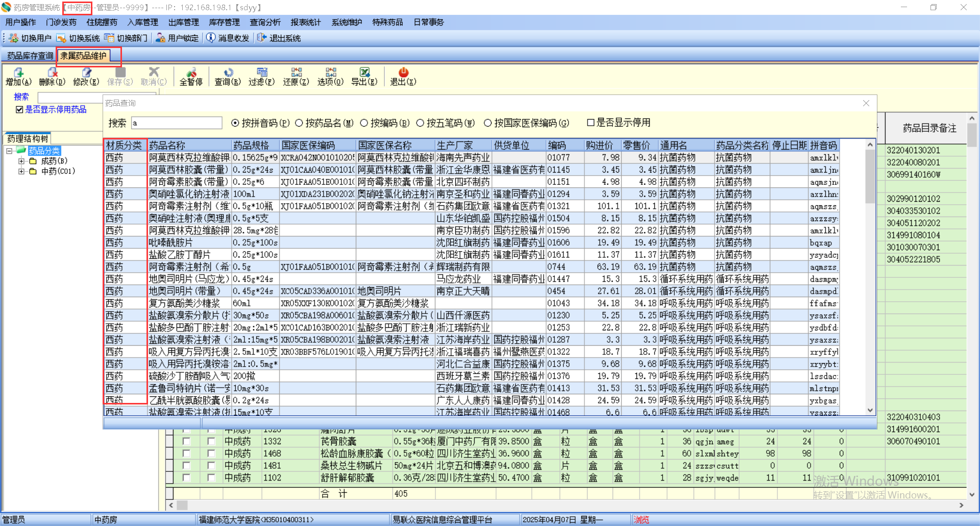Click the down arrow of 药品查询 list scrollbar

point(870,411)
